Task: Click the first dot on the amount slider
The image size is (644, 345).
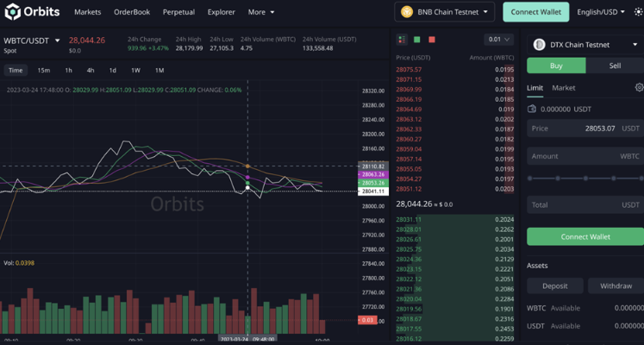Action: tap(530, 179)
